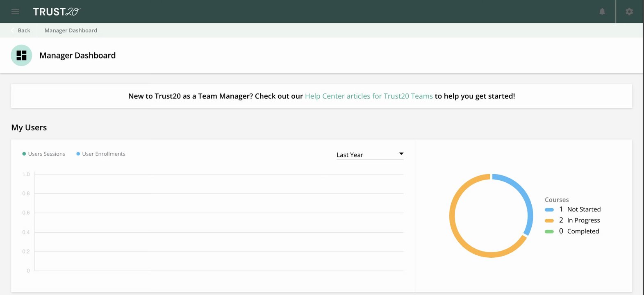Open the Last Year time range selector
Viewport: 644px width, 295px height.
coord(369,154)
